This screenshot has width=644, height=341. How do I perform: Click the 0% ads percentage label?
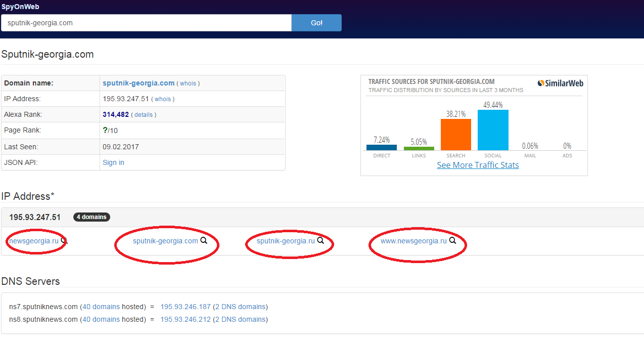[x=567, y=146]
